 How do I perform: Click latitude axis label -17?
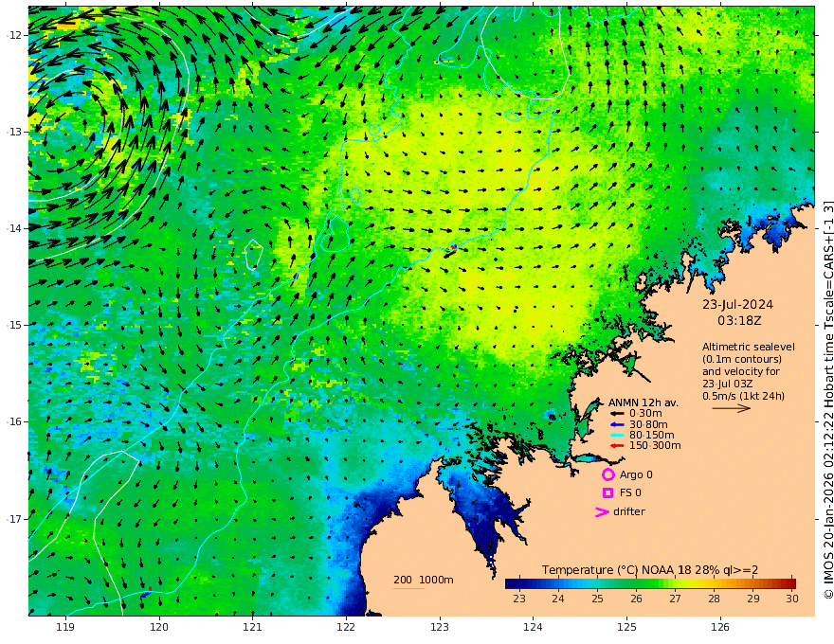tap(14, 519)
